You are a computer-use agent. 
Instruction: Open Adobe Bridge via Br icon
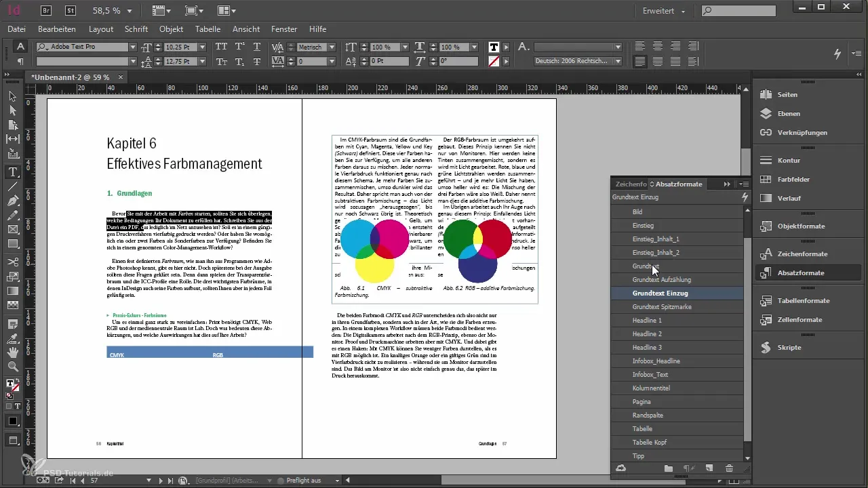coord(47,11)
